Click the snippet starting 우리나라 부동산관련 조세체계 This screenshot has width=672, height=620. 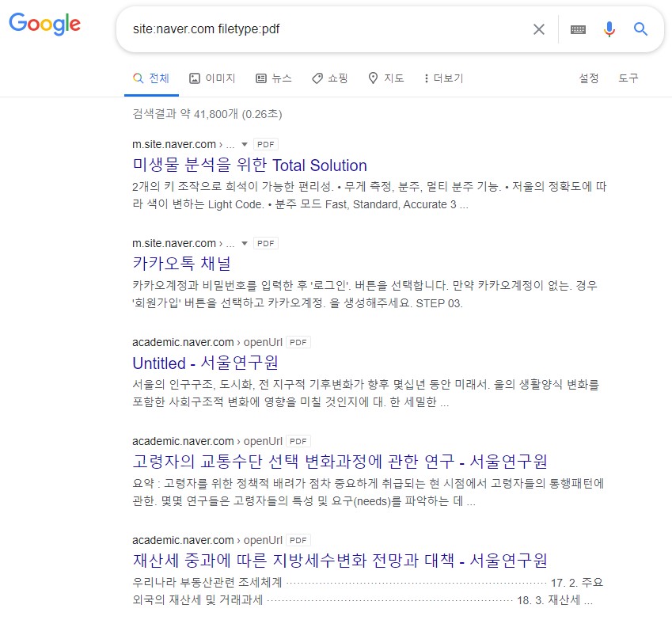(367, 591)
